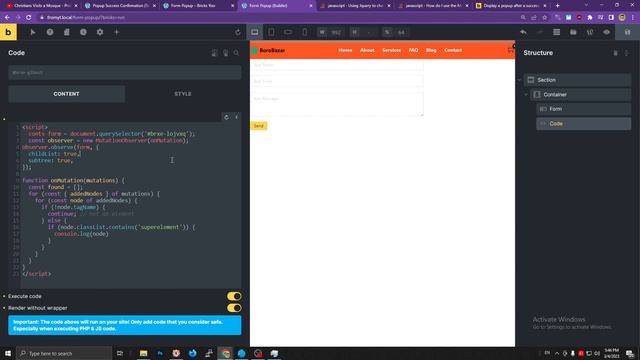Collapse the Container tree item arrow
The width and height of the screenshot is (640, 360).
point(526,95)
